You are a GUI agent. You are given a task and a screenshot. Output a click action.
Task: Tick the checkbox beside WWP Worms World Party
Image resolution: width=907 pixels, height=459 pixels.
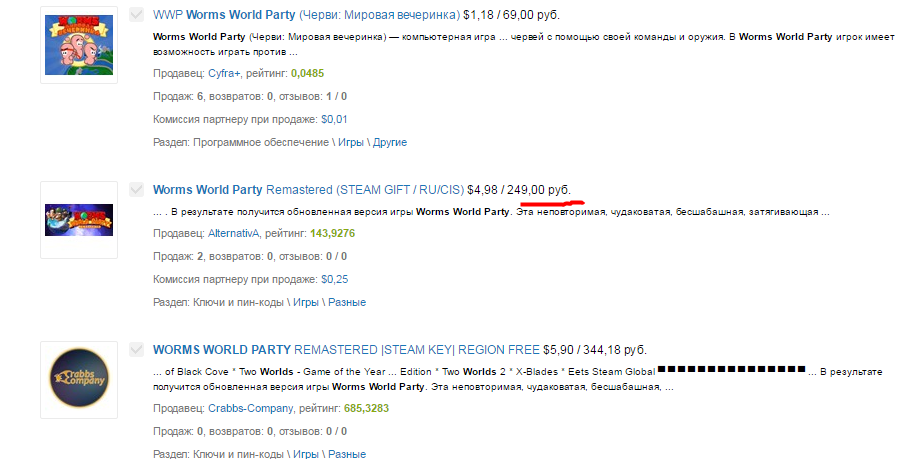[137, 14]
